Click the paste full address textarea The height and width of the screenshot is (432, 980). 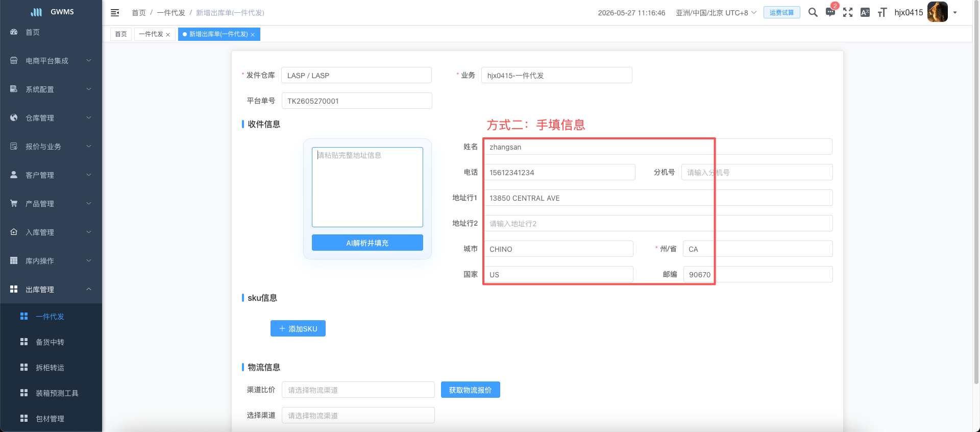[x=367, y=187]
